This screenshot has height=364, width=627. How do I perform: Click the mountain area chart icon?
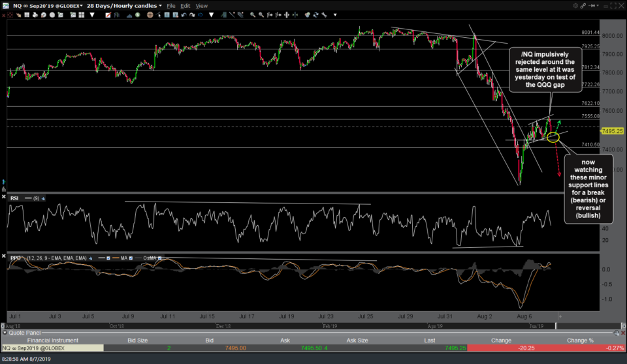pos(129,15)
